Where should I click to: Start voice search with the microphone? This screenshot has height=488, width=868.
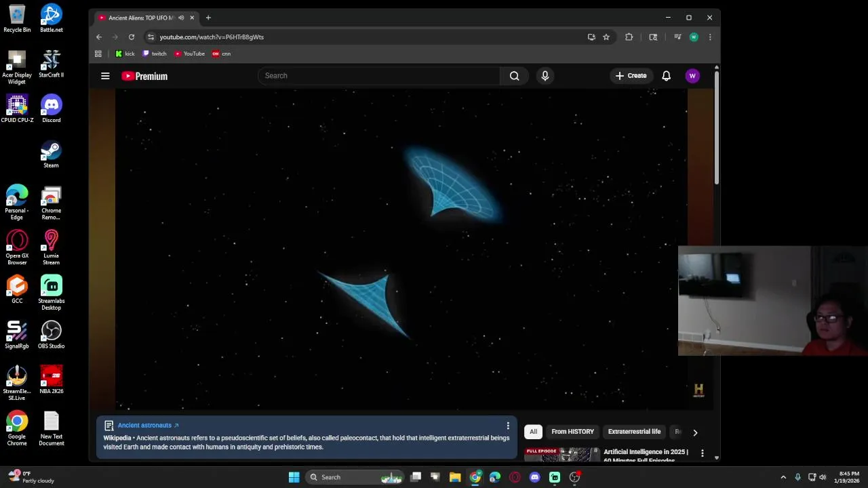[x=545, y=76]
